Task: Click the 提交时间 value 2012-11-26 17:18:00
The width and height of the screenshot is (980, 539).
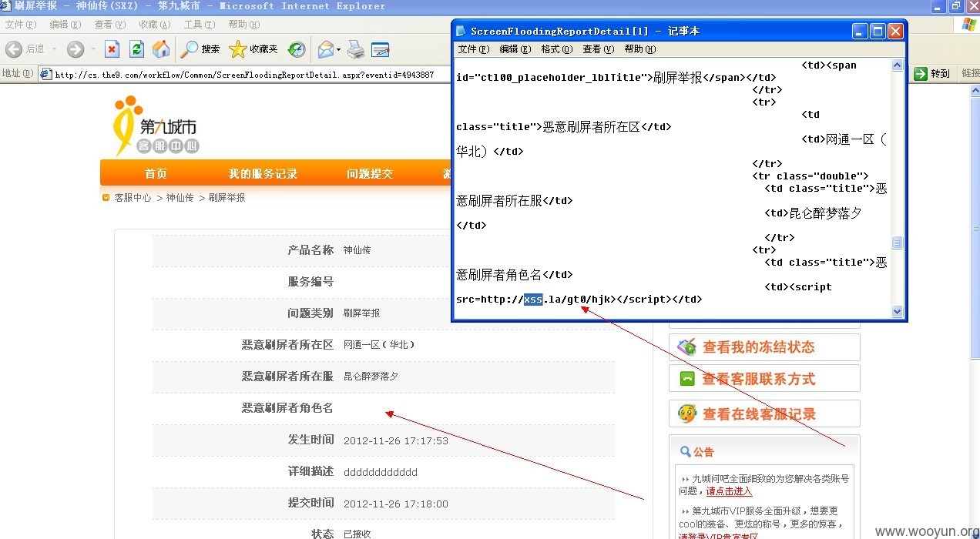Action: pos(396,504)
